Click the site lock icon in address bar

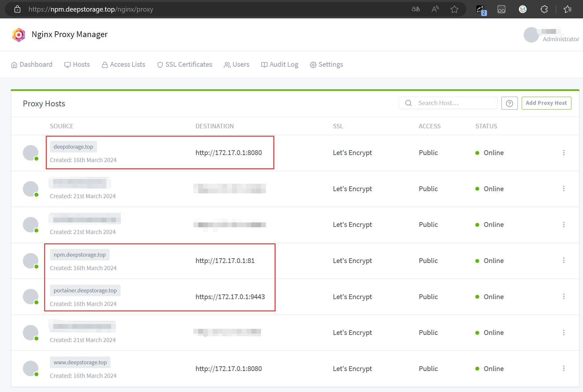tap(17, 9)
